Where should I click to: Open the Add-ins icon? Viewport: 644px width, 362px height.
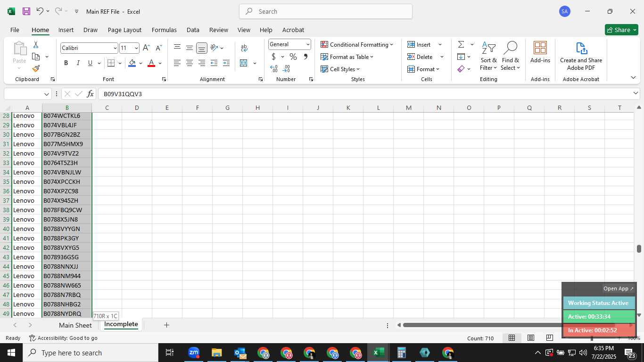(540, 48)
